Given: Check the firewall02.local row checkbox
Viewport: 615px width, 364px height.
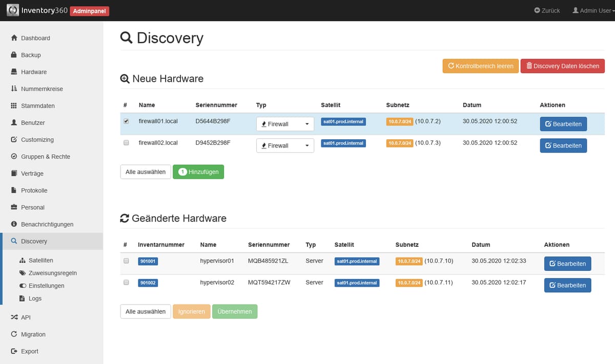Looking at the screenshot, I should coord(126,143).
